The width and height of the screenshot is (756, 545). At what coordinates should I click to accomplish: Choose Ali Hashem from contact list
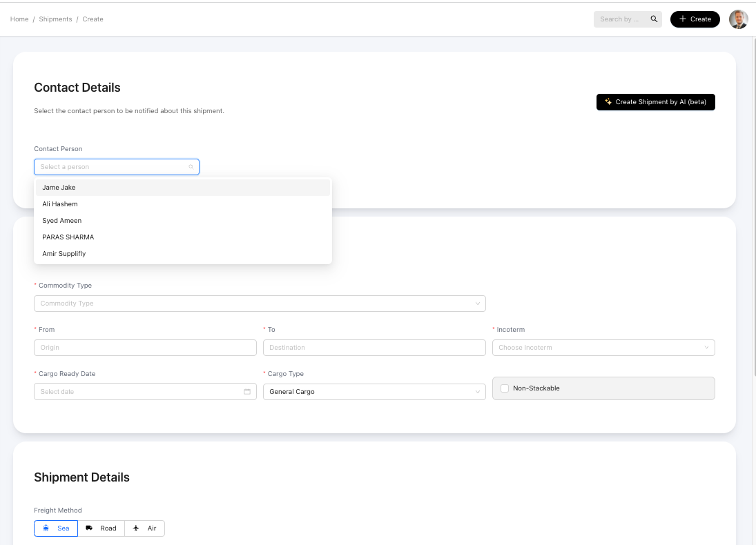coord(60,204)
